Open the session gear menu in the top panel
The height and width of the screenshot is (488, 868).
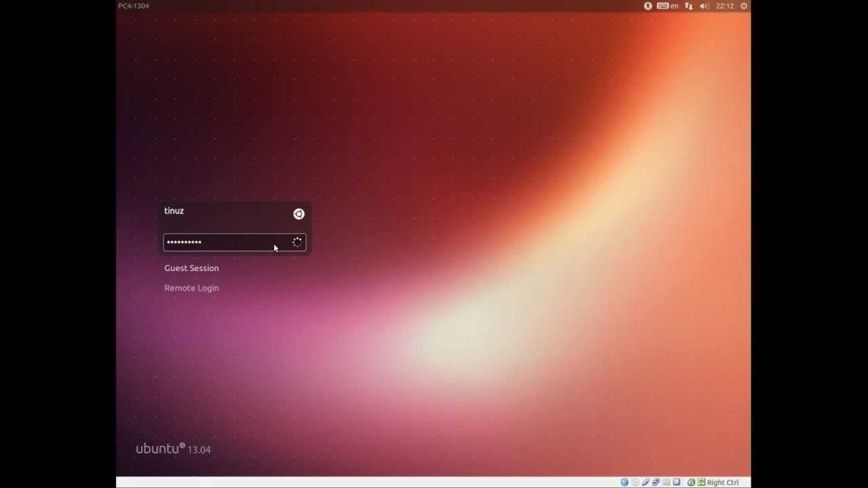(743, 5)
